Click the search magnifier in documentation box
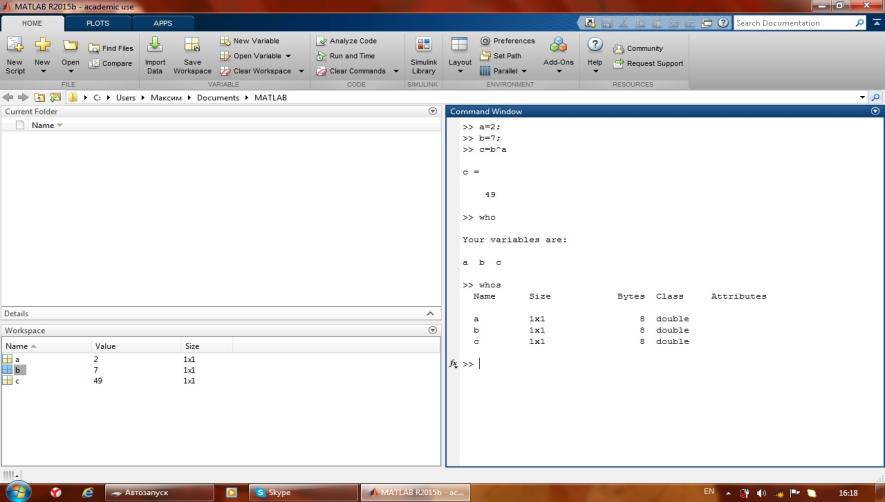The image size is (885, 502). coord(859,23)
